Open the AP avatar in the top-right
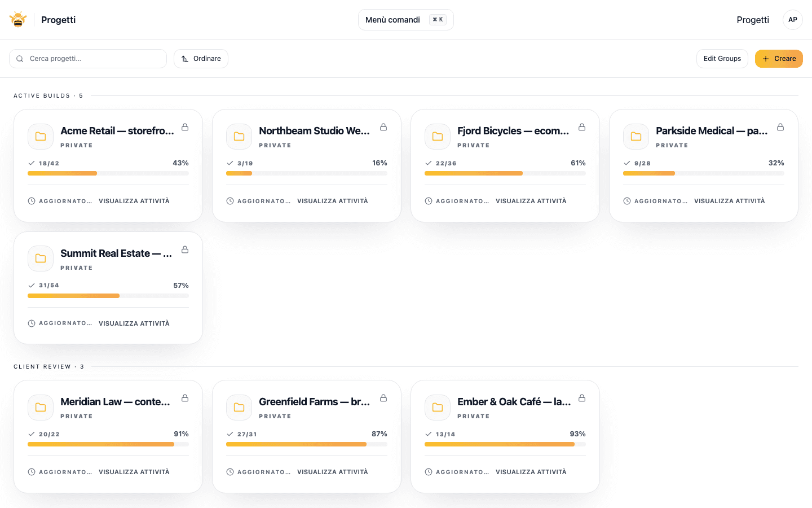The height and width of the screenshot is (508, 812). [x=793, y=19]
